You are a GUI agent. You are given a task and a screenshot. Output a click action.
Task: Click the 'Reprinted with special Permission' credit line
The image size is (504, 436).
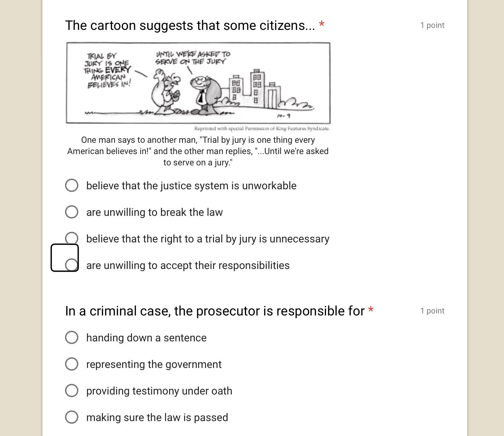(262, 129)
